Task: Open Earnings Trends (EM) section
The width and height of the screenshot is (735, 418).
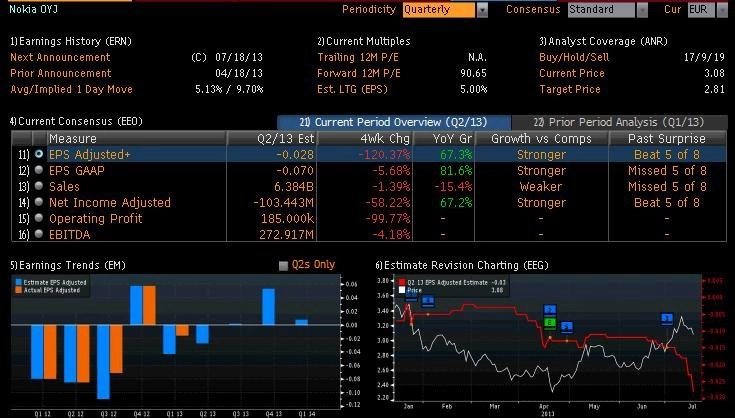Action: pyautogui.click(x=68, y=265)
